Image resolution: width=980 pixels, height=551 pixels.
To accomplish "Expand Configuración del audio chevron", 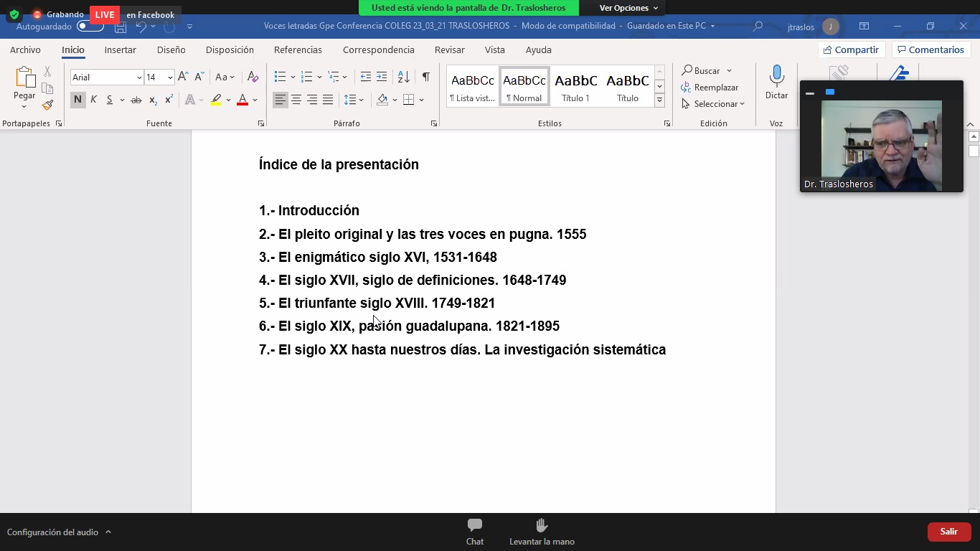I will tap(108, 532).
